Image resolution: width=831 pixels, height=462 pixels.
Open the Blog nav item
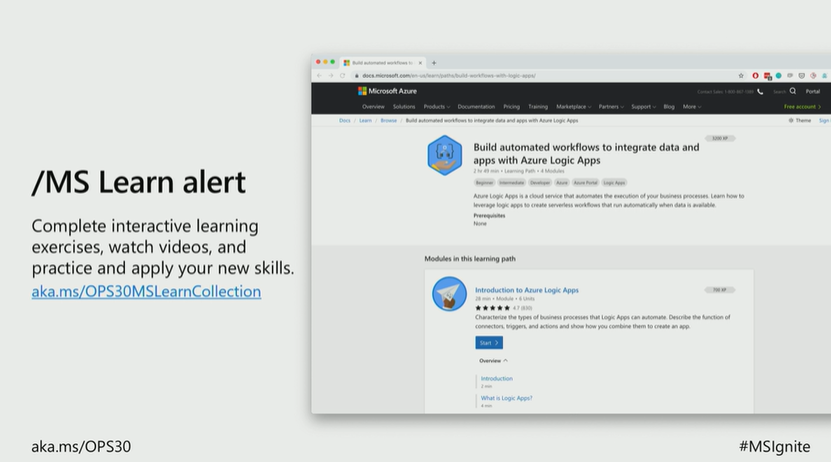pyautogui.click(x=669, y=106)
